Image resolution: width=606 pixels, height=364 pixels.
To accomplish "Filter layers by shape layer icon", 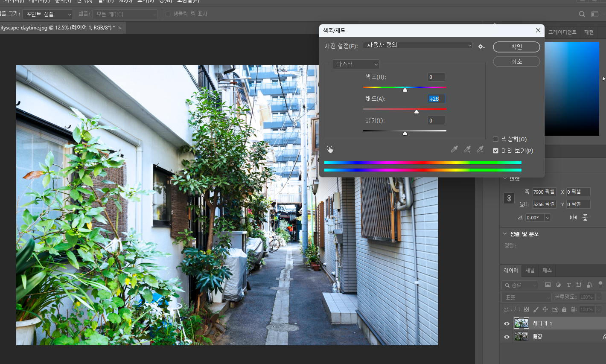I will click(579, 285).
